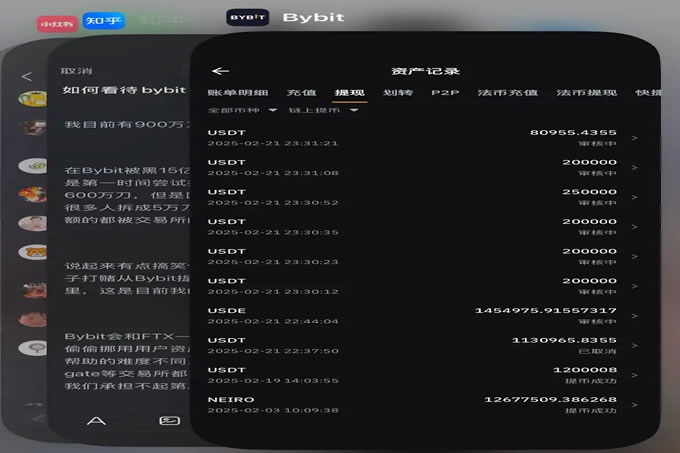
Task: Expand the 链上提币 dropdown
Action: 323,110
